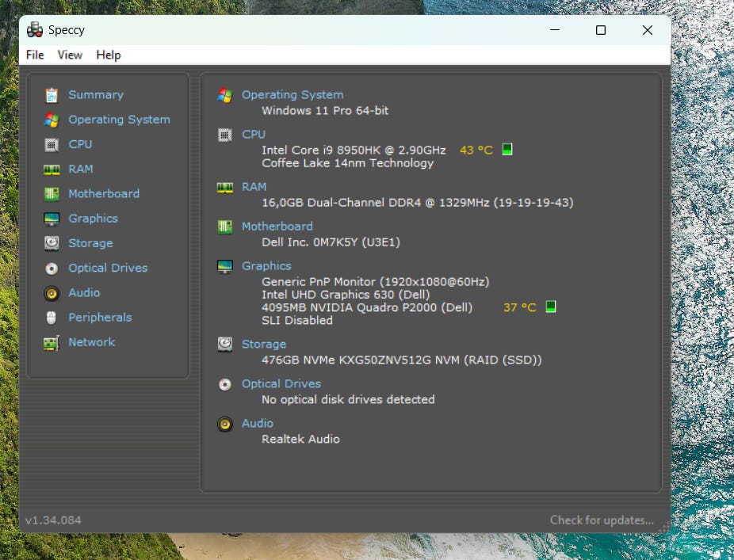
Task: Click the Speccy app icon in title bar
Action: click(x=35, y=30)
